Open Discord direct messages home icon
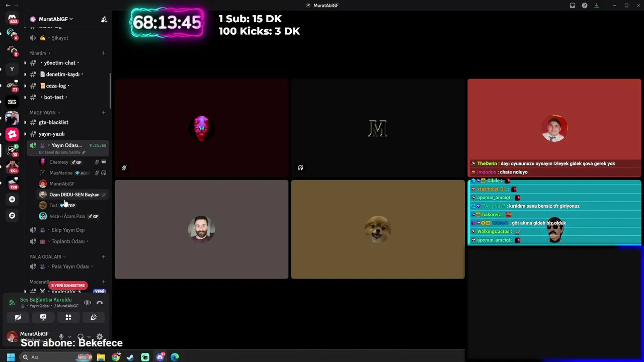The image size is (644, 362). tap(12, 19)
